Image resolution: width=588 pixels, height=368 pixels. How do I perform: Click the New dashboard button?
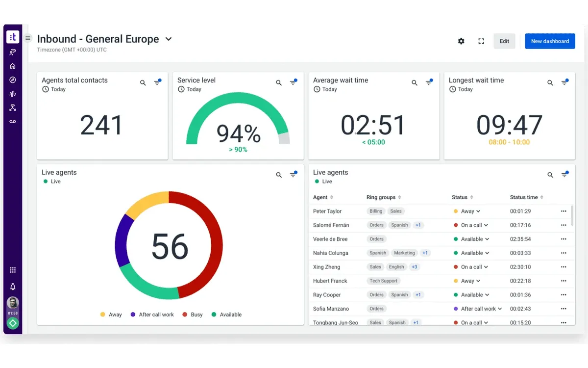point(550,41)
